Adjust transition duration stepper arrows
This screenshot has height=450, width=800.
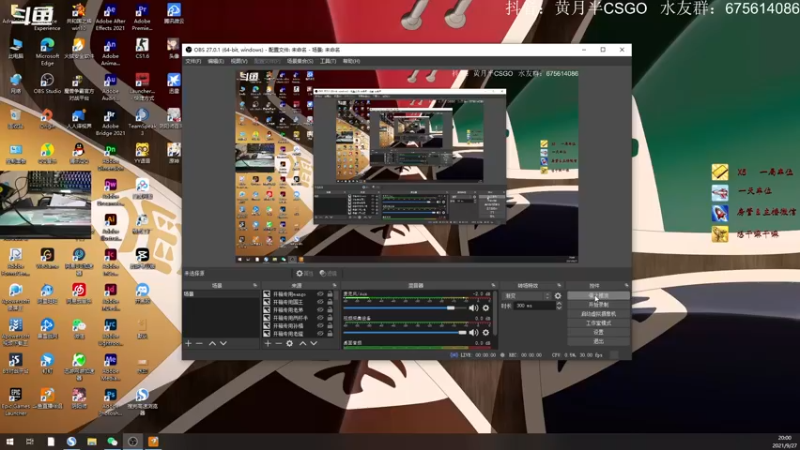pos(559,306)
